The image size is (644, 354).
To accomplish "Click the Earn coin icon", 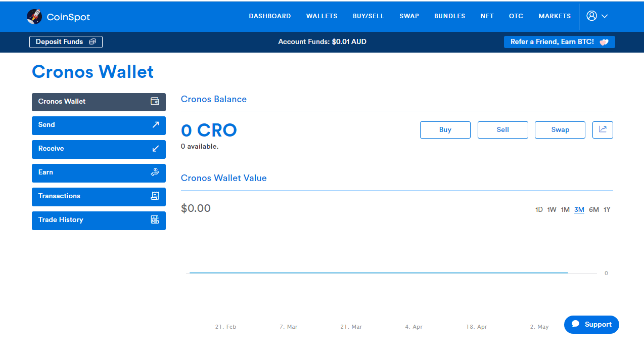I will click(x=155, y=172).
